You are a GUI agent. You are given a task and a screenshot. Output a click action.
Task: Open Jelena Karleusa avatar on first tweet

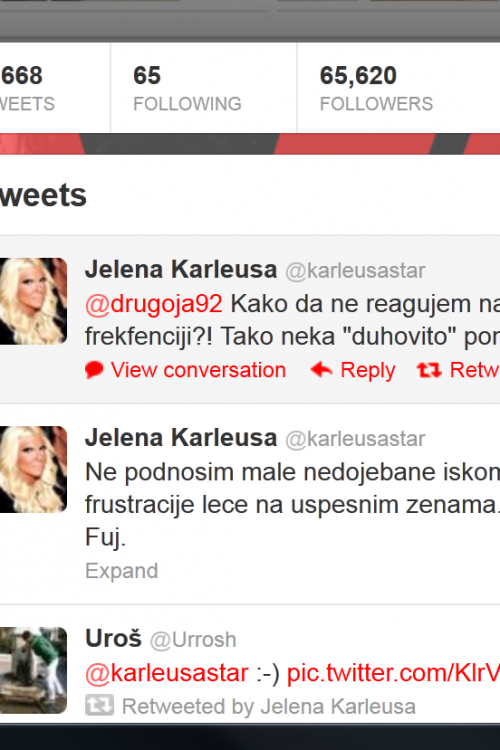coord(33,301)
